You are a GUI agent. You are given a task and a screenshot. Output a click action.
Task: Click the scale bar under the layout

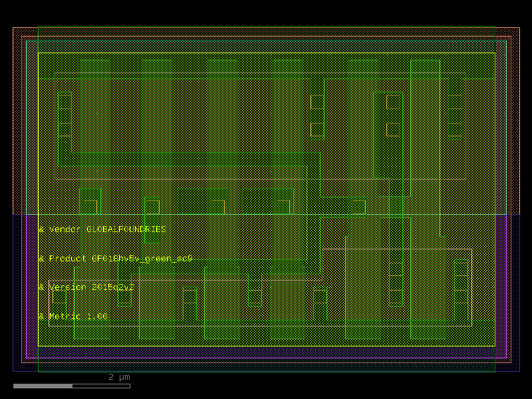(x=72, y=386)
